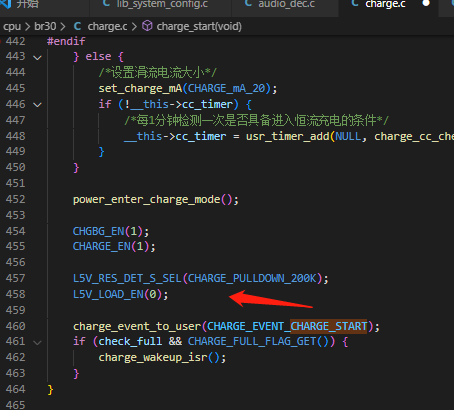454x410 pixels.
Task: Click usr_timer_add function call
Action: pos(287,136)
